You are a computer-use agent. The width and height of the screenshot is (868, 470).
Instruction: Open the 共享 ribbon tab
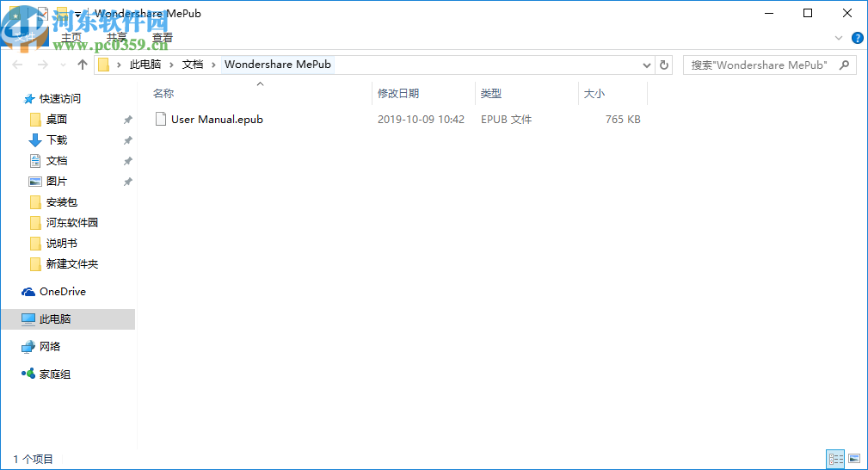[117, 38]
